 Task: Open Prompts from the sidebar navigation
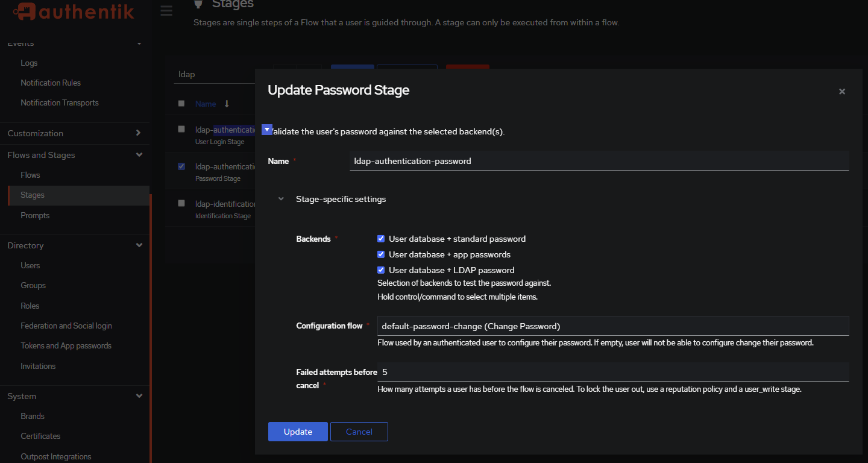35,215
